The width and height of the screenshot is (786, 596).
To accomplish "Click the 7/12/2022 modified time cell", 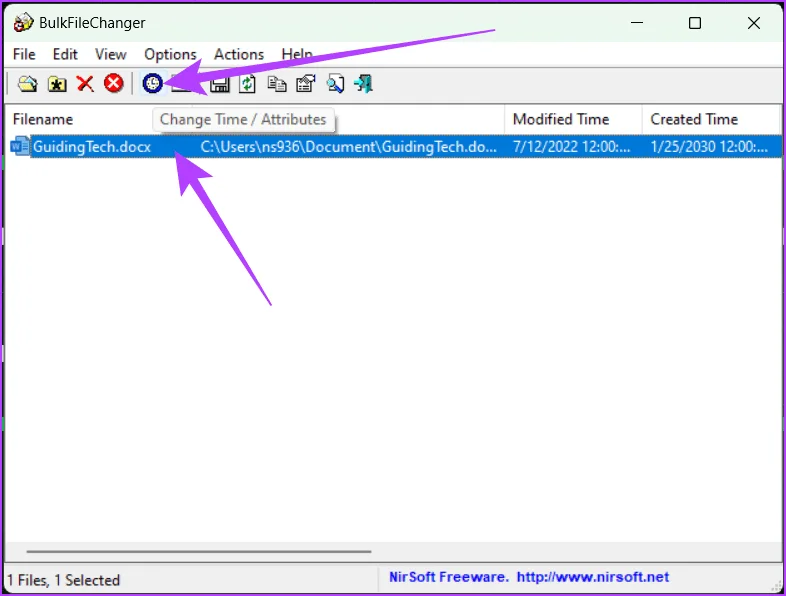I will (x=572, y=147).
